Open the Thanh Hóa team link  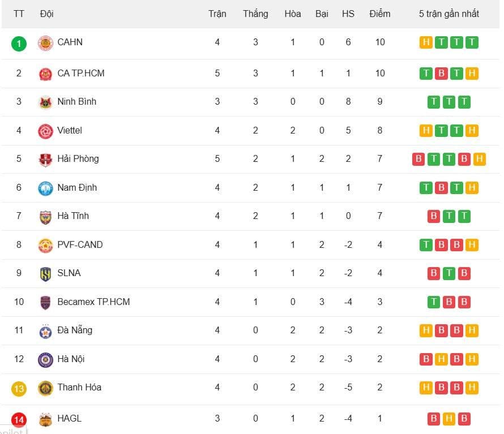[79, 387]
